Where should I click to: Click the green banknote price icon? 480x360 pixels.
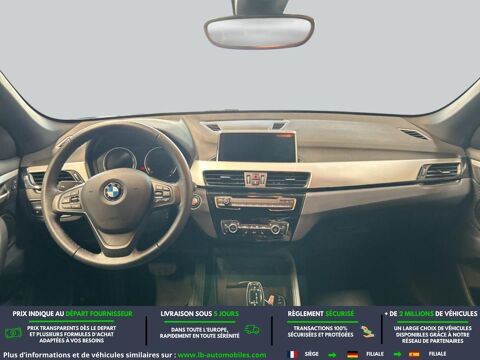click(x=13, y=333)
